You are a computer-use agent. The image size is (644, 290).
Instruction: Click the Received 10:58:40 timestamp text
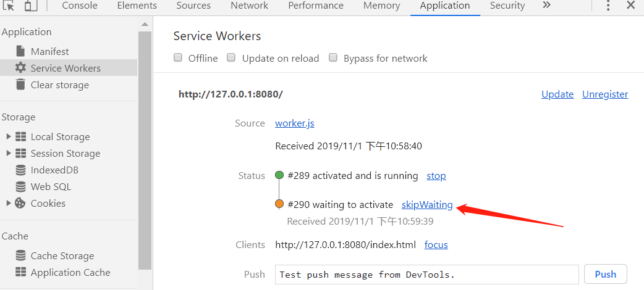coord(349,146)
